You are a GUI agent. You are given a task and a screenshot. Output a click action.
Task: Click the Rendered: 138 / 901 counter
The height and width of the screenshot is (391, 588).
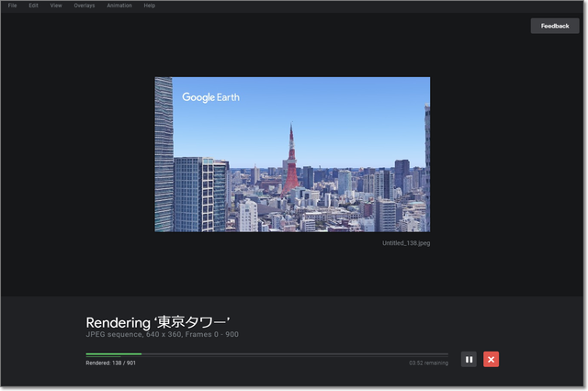click(109, 363)
